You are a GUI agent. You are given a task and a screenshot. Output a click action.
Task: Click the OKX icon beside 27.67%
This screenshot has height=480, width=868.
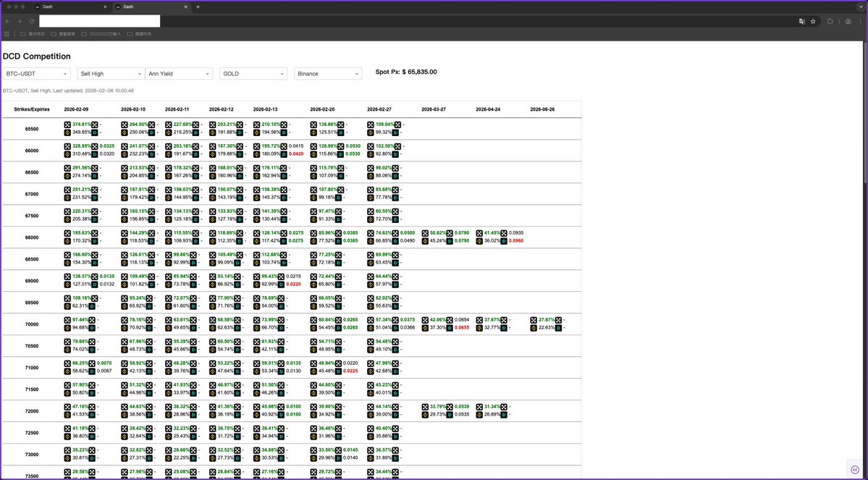(x=534, y=320)
